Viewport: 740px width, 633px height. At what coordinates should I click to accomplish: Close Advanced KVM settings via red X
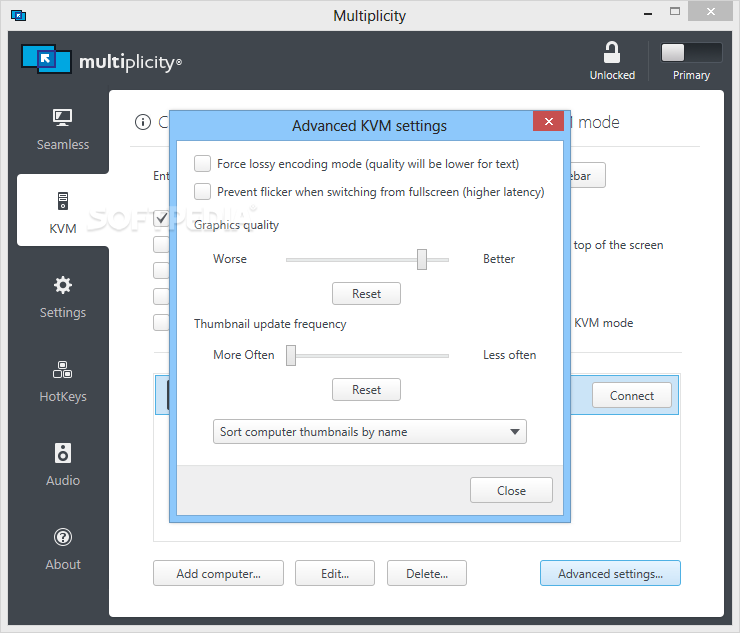pos(548,121)
